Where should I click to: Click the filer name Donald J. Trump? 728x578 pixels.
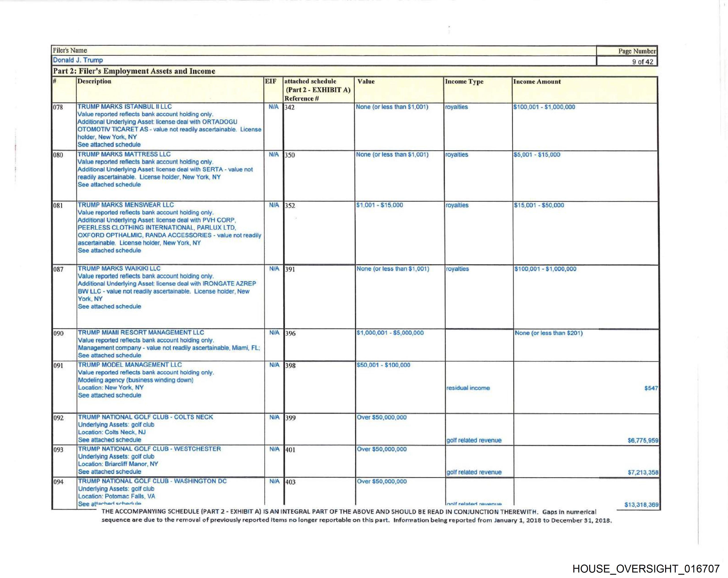tap(78, 60)
